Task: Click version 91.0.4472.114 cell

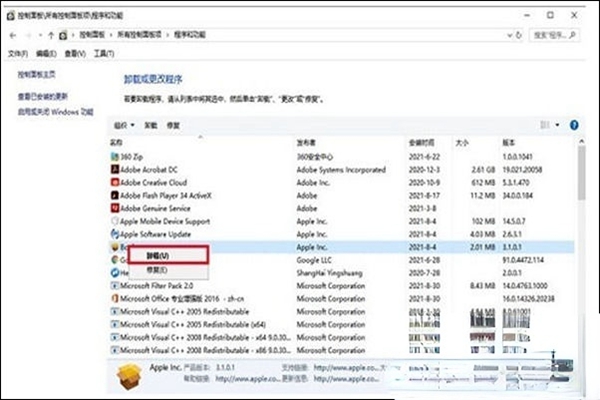Action: [523, 260]
